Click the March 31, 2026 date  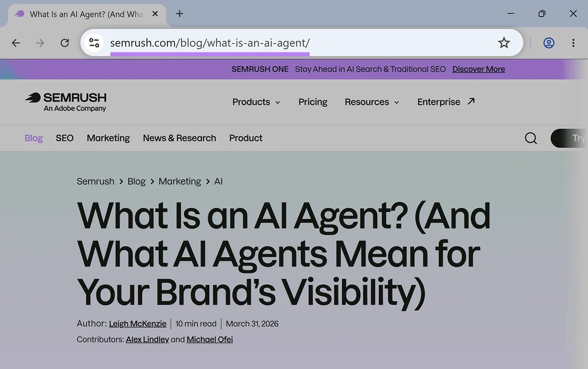click(252, 323)
